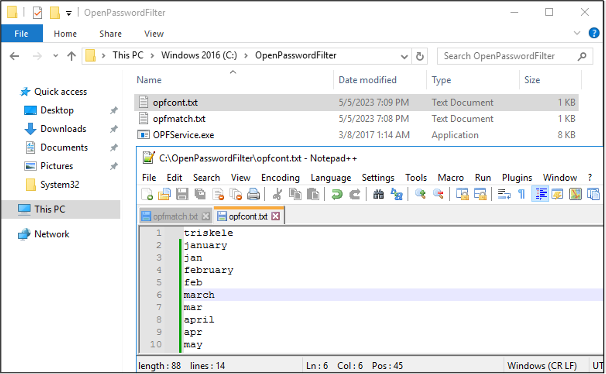
Task: Click the blue Help question mark icon
Action: [x=594, y=33]
